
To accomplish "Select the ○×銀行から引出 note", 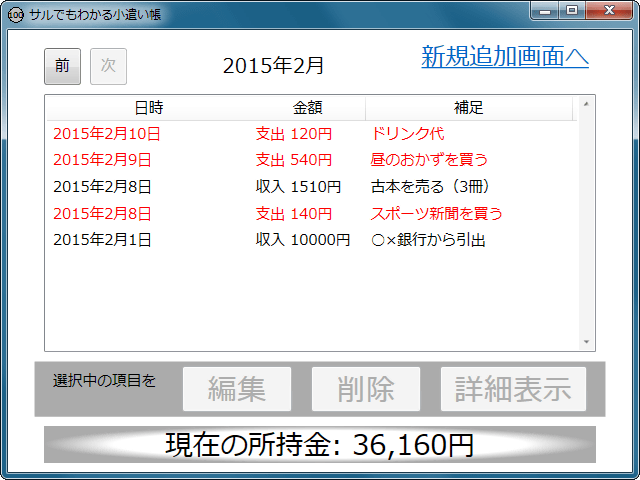I will point(428,240).
